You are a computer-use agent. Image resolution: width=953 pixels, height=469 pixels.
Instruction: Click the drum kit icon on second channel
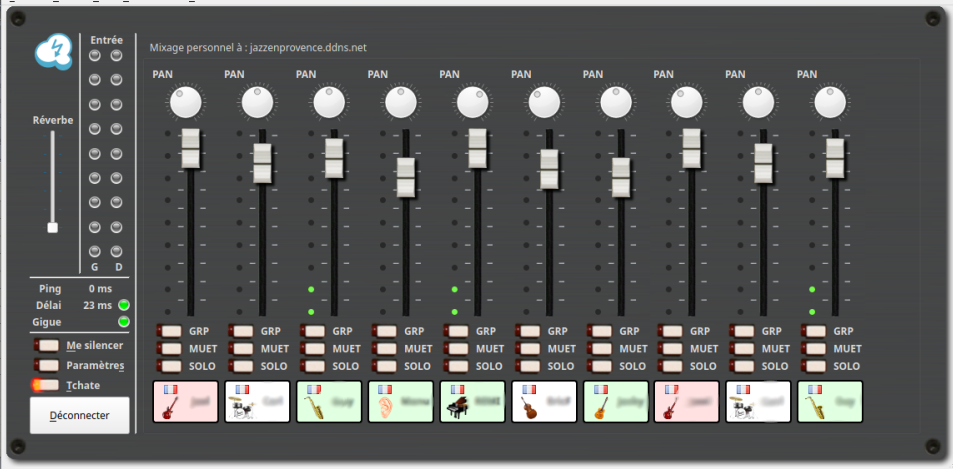(x=241, y=407)
